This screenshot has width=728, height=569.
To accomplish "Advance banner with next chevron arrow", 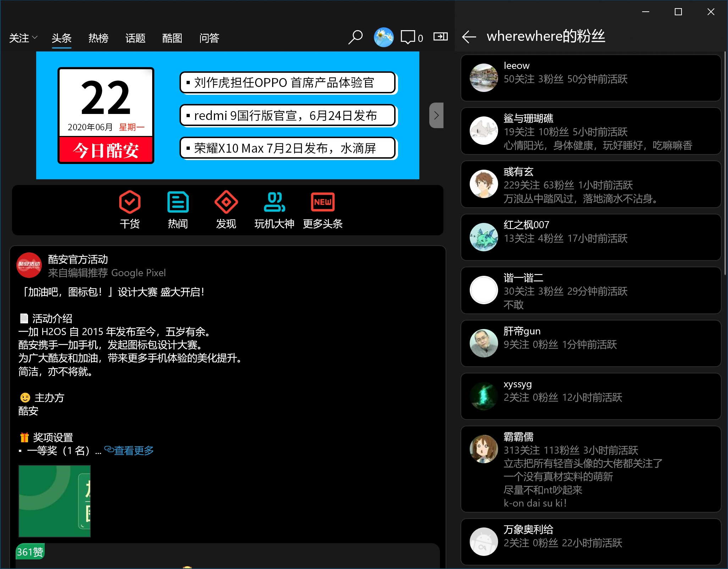I will (436, 115).
